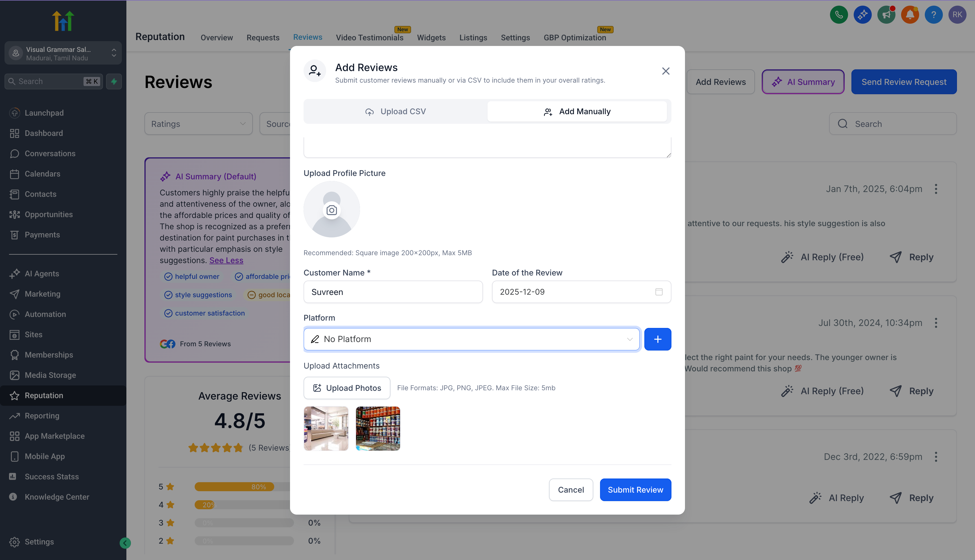Open the help question mark icon

[x=934, y=15]
